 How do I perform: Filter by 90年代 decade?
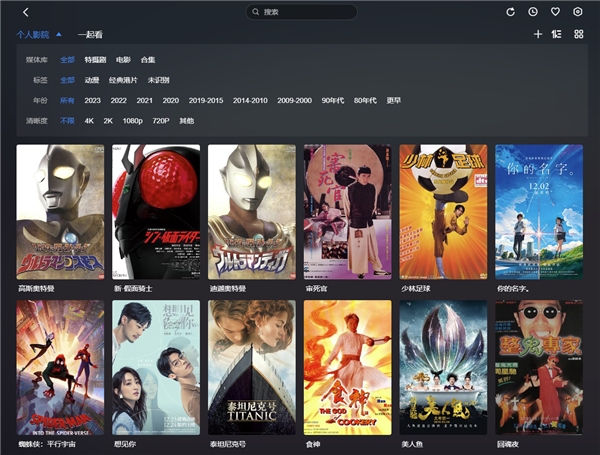click(333, 100)
